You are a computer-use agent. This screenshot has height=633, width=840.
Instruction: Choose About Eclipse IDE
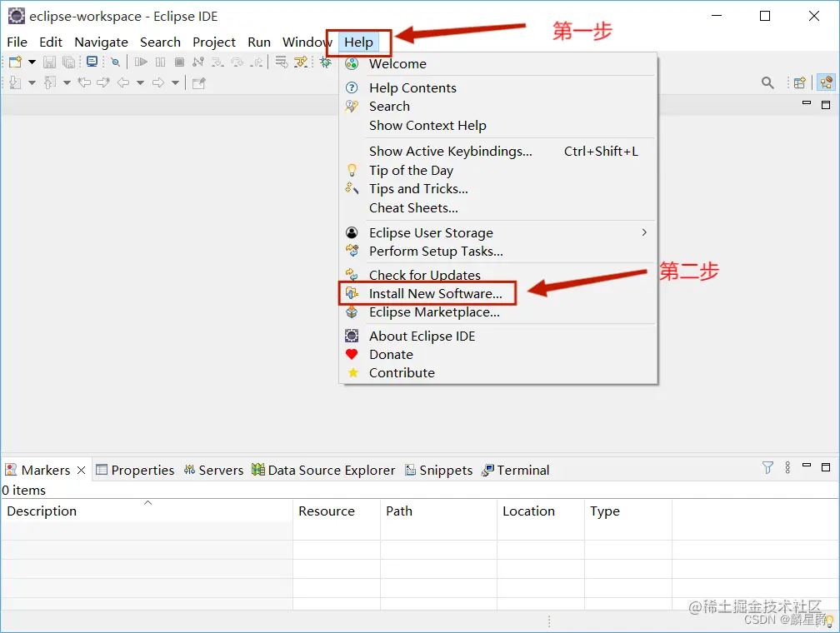point(498,336)
